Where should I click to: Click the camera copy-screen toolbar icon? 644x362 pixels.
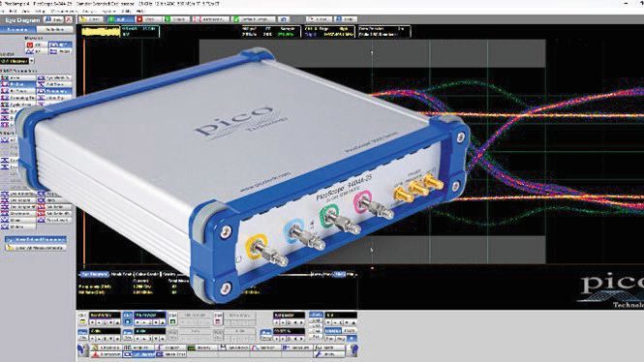click(284, 19)
